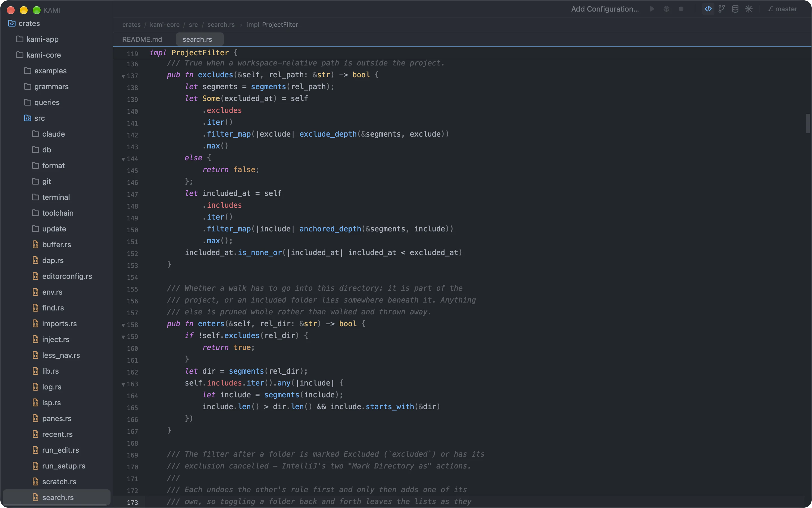Click the kami-core breadcrumb
Viewport: 812px width, 508px height.
(x=165, y=25)
